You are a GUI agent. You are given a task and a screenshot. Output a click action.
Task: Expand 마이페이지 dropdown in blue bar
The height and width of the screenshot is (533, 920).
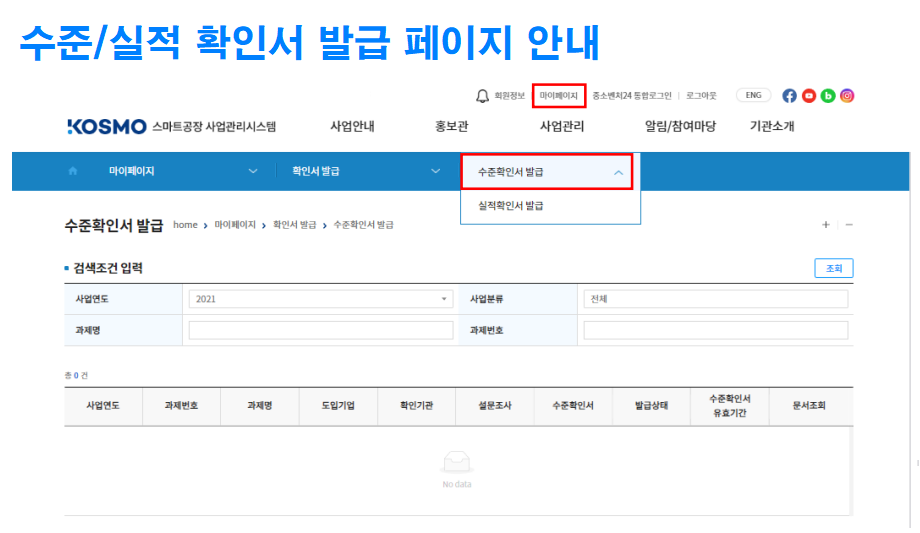pyautogui.click(x=183, y=171)
